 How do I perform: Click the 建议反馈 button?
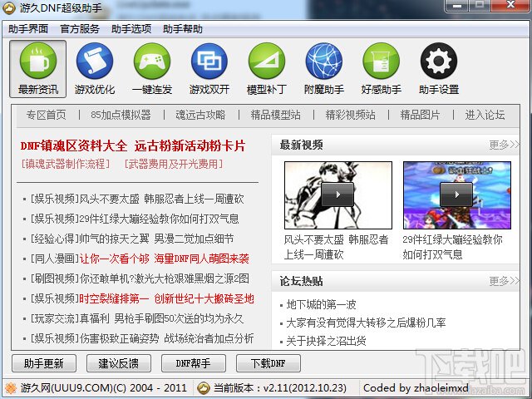[x=118, y=363]
